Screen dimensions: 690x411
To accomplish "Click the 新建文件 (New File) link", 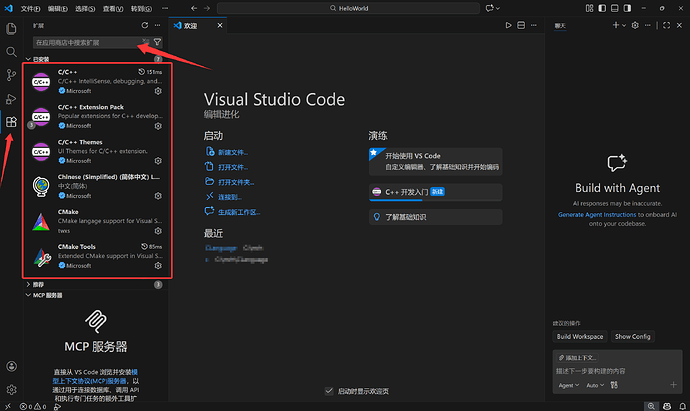I will (233, 152).
